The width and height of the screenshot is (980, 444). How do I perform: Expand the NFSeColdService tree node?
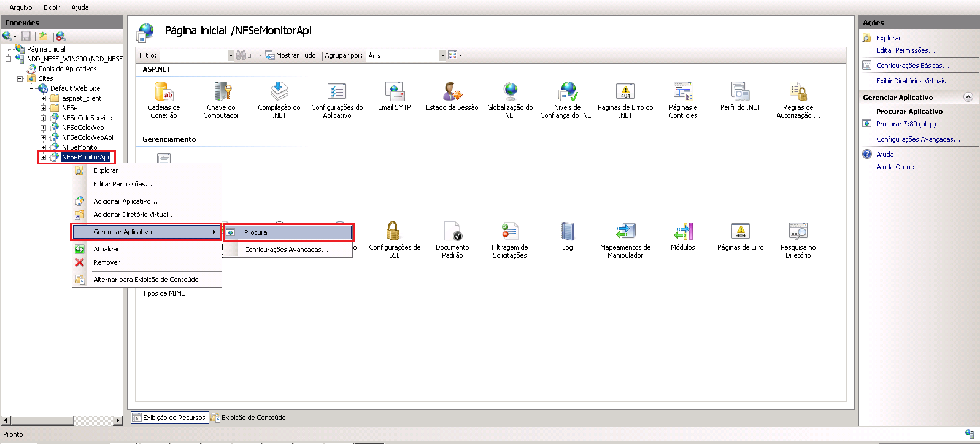pos(43,118)
